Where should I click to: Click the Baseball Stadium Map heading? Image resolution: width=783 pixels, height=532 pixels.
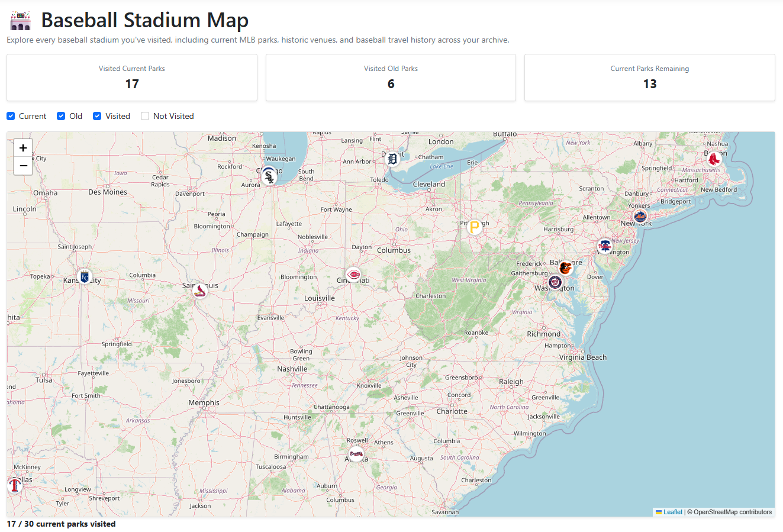(144, 20)
